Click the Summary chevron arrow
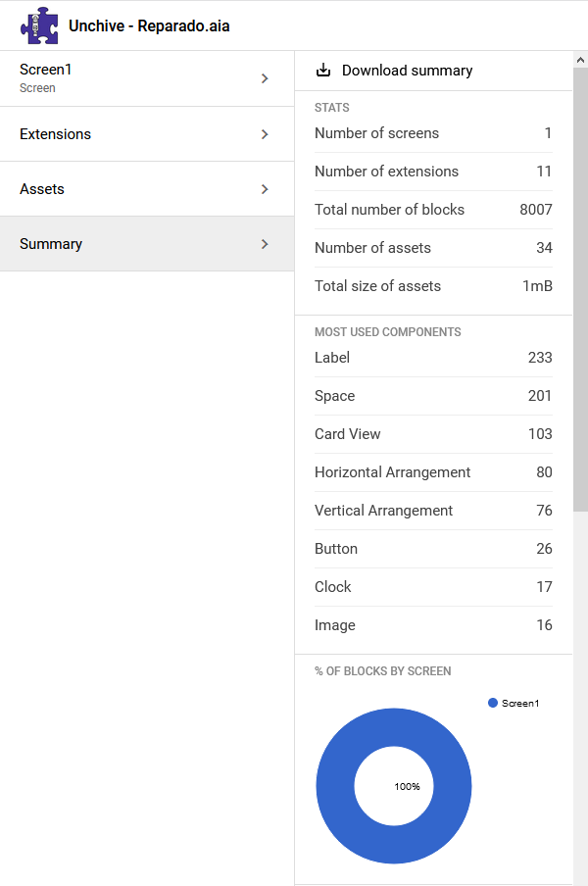This screenshot has height=886, width=588. pos(265,244)
